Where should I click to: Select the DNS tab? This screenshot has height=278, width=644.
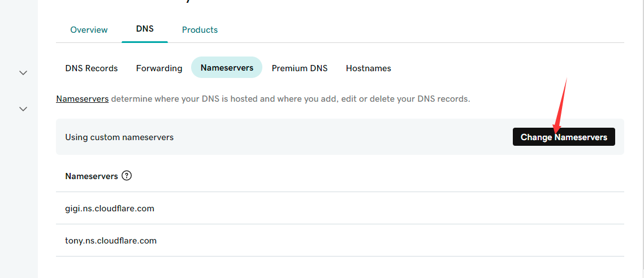pos(145,29)
